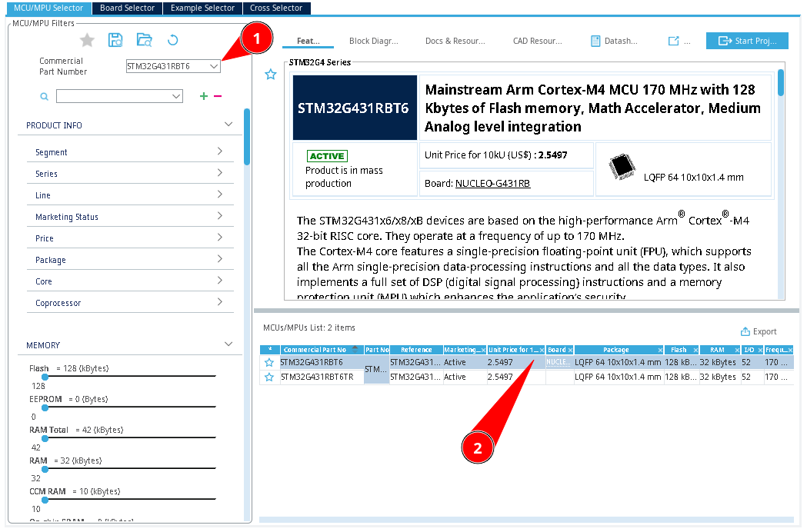This screenshot has height=532, width=807.
Task: Click the ACTIVE status badge
Action: (327, 156)
